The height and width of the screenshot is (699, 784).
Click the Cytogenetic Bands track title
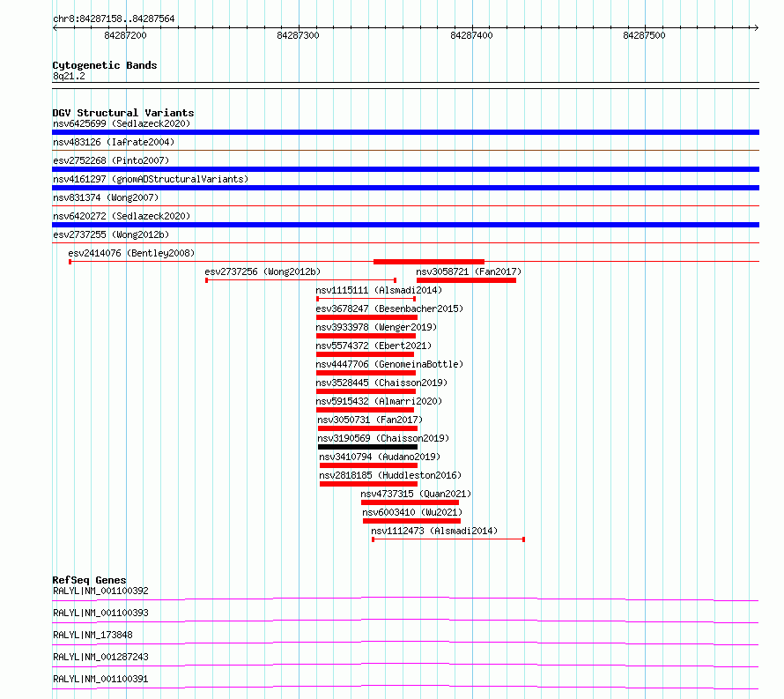coord(105,65)
